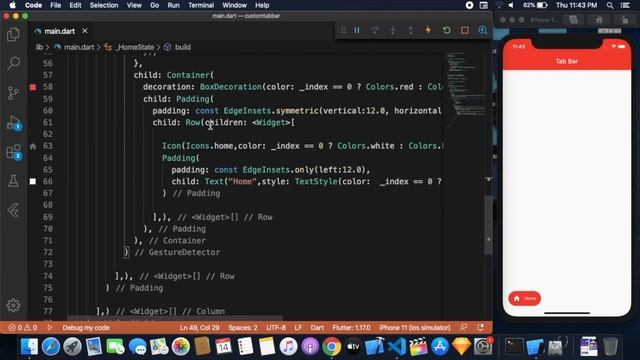
Task: Open the Edit menu
Action: pyautogui.click(x=75, y=5)
